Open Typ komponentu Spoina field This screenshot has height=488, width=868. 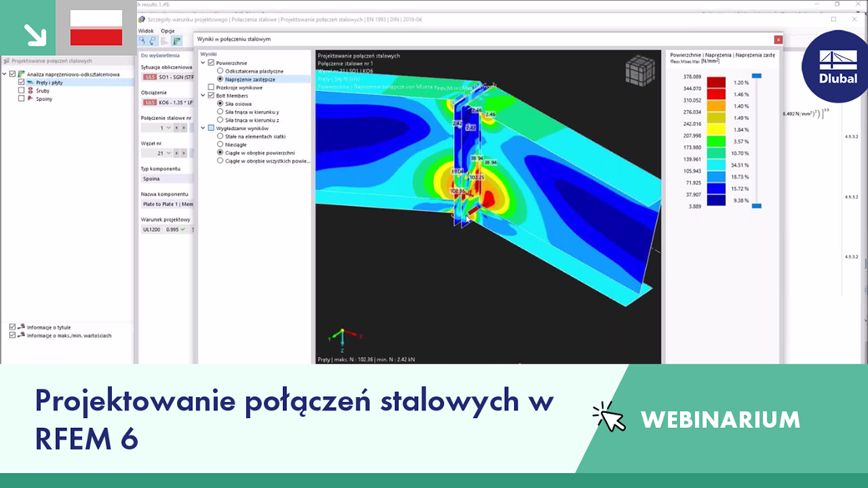[x=167, y=179]
